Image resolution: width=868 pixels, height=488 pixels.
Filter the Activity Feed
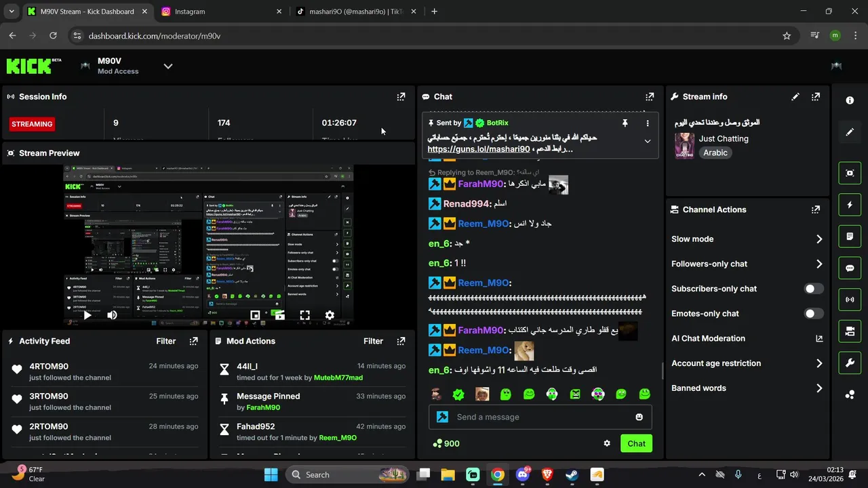(x=166, y=342)
